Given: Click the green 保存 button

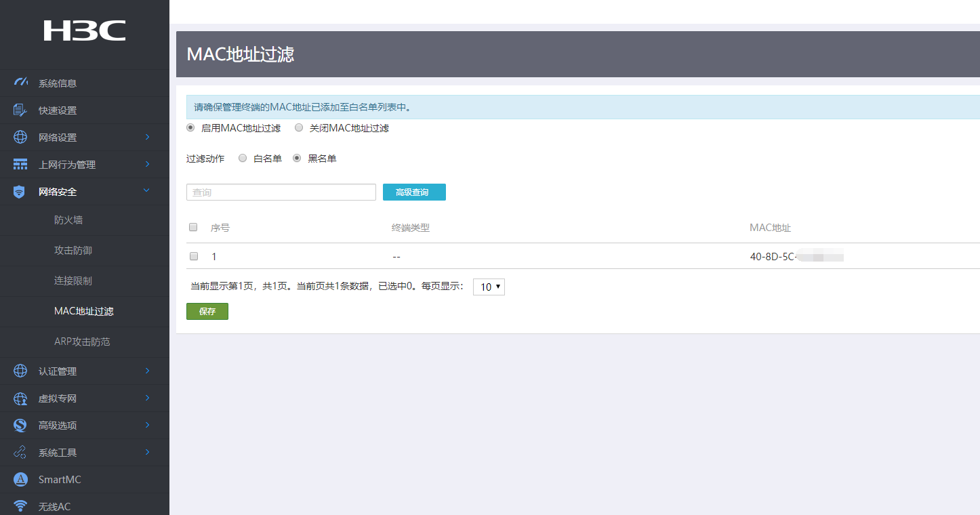Looking at the screenshot, I should point(207,312).
